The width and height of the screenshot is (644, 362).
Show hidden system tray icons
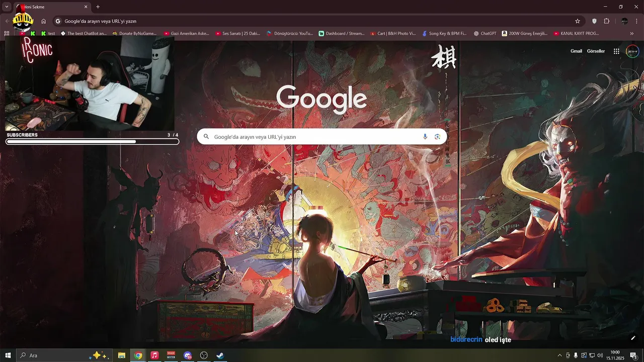click(559, 355)
